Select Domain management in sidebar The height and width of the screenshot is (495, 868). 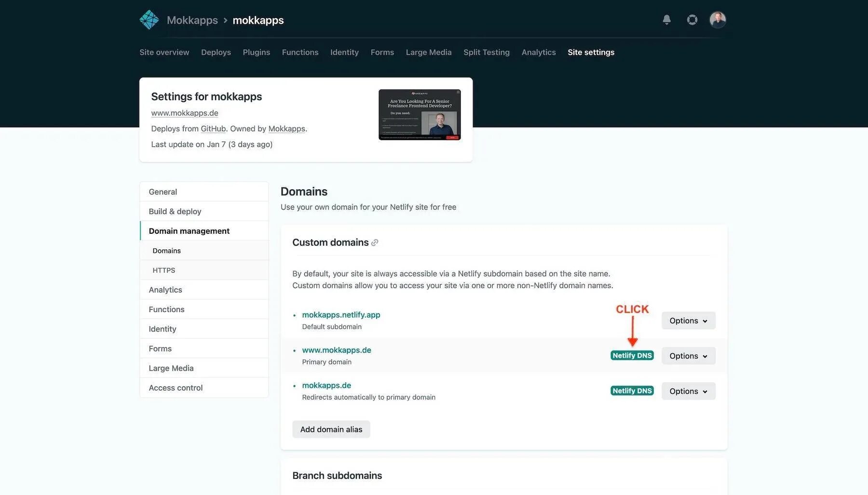point(204,231)
